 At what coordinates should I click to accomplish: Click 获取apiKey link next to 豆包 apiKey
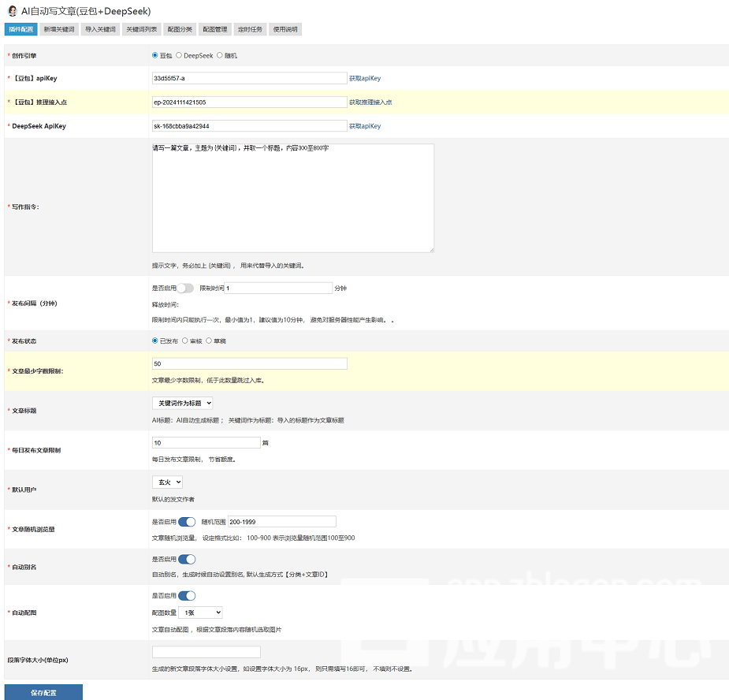(365, 78)
